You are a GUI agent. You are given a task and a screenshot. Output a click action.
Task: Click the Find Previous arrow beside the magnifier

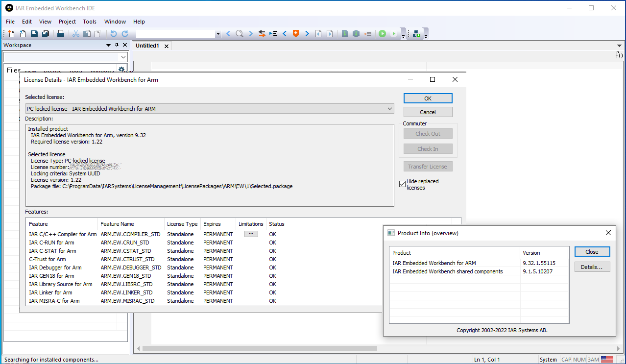tap(228, 34)
